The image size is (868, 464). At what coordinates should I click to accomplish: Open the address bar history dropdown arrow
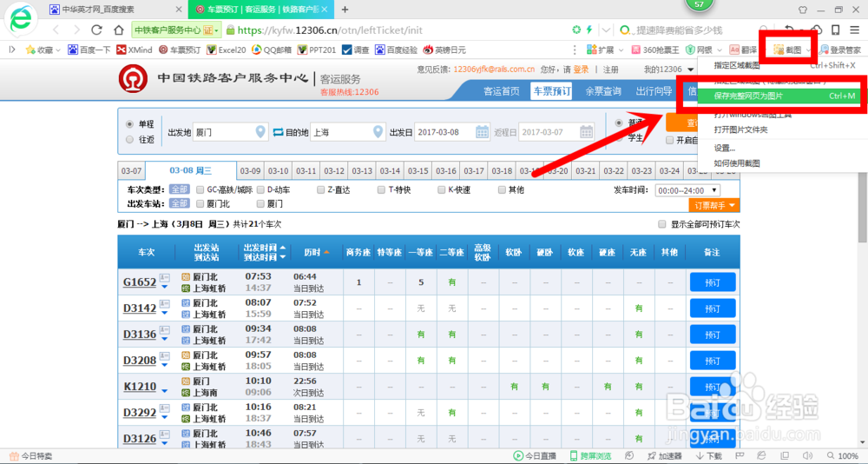(x=607, y=30)
